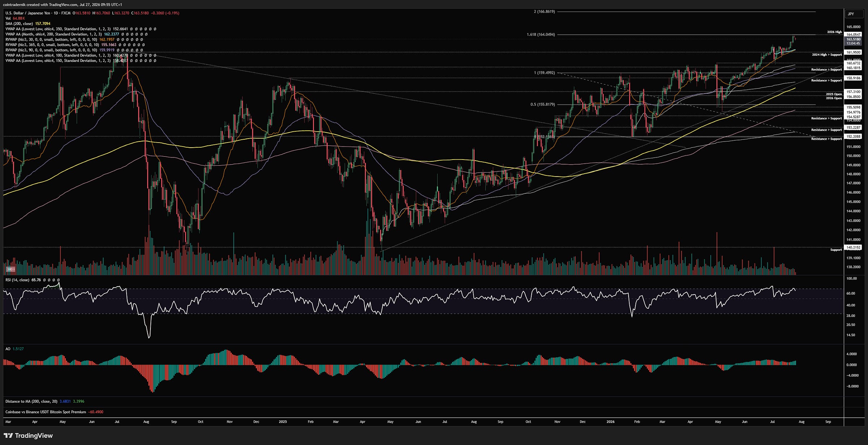Click the 153.2287 price axis label
Viewport: 868px width, 445px height.
(854, 127)
